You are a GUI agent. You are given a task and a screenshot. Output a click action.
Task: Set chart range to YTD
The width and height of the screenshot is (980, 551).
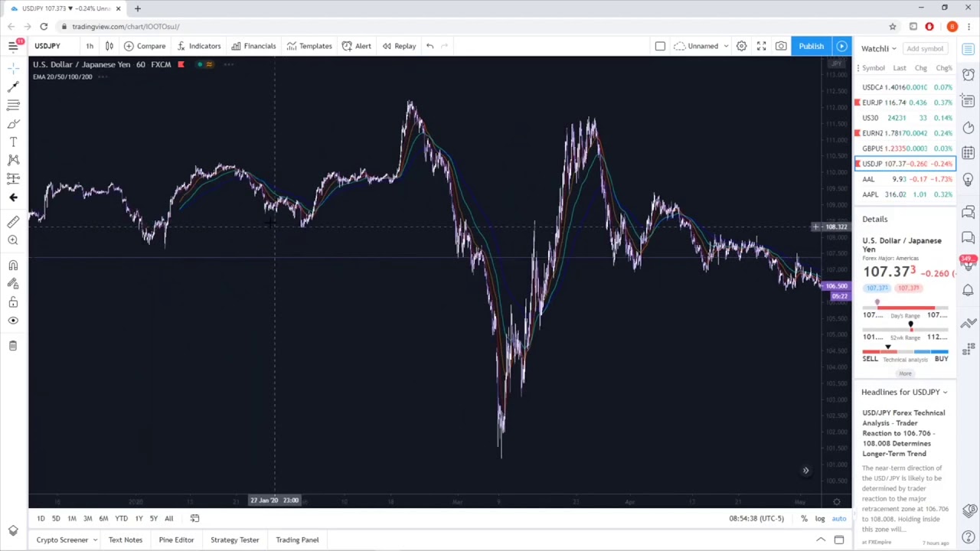click(x=121, y=518)
